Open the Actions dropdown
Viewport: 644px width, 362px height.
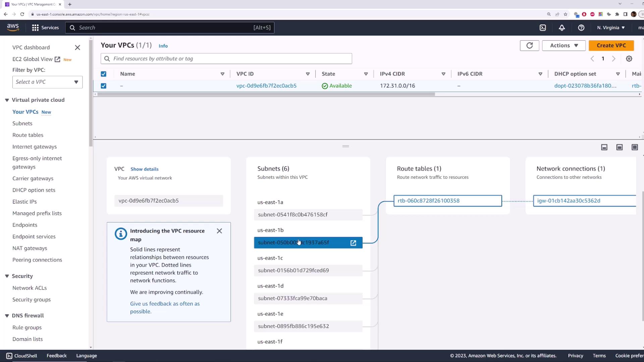point(563,46)
